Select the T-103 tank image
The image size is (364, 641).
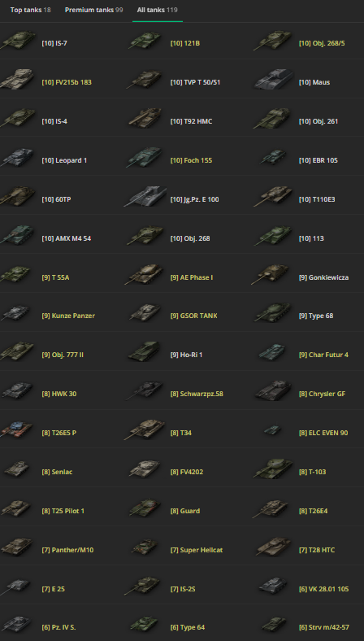pyautogui.click(x=273, y=469)
